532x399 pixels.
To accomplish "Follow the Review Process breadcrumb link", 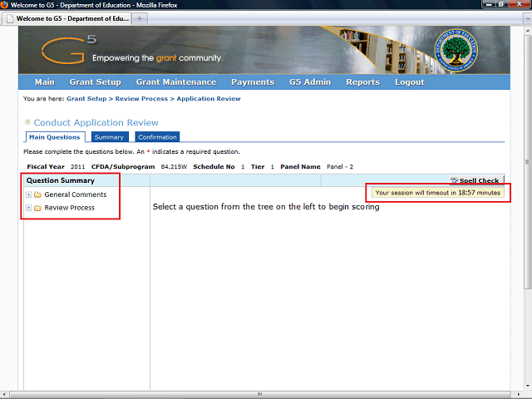I will click(x=141, y=99).
